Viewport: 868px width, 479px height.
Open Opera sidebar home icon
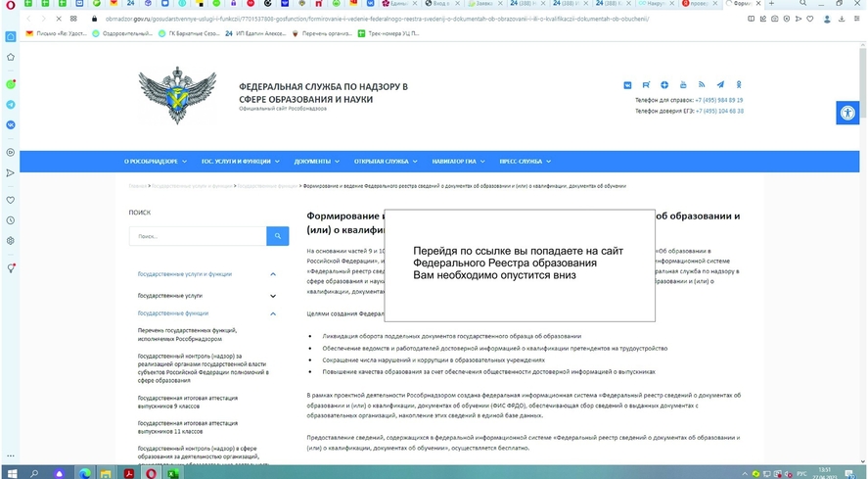[11, 36]
